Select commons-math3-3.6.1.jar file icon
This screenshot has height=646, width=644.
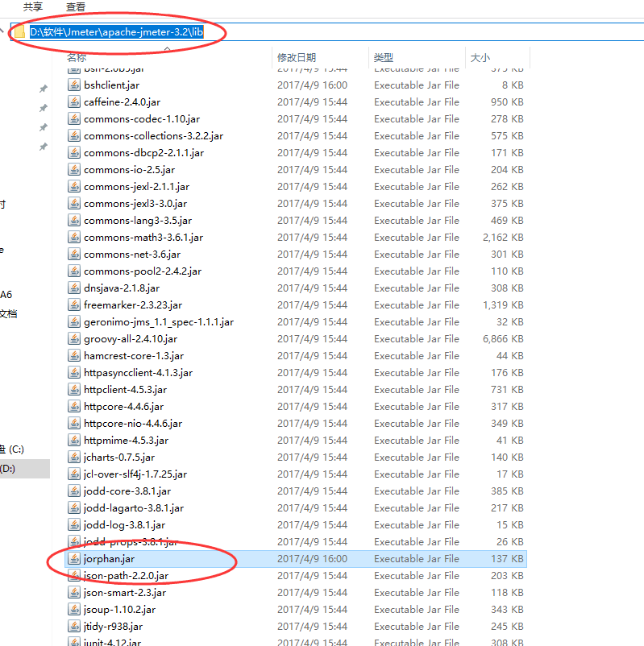pyautogui.click(x=74, y=237)
